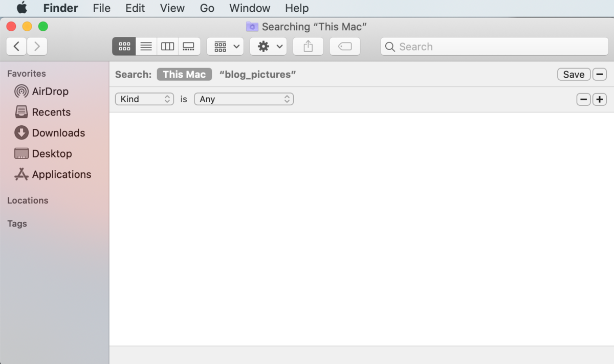Screen dimensions: 614x364
Task: Click the Tags section header
Action: (x=17, y=224)
